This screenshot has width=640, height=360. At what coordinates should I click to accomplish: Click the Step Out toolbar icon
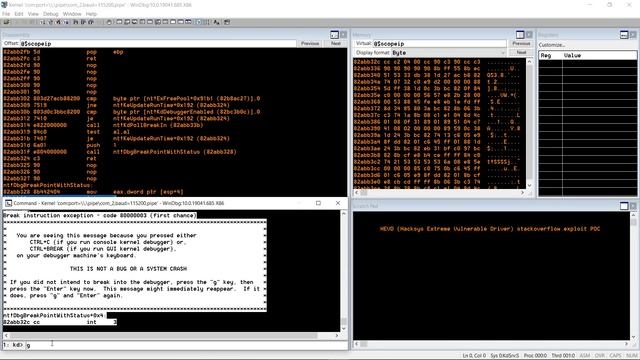[x=91, y=22]
